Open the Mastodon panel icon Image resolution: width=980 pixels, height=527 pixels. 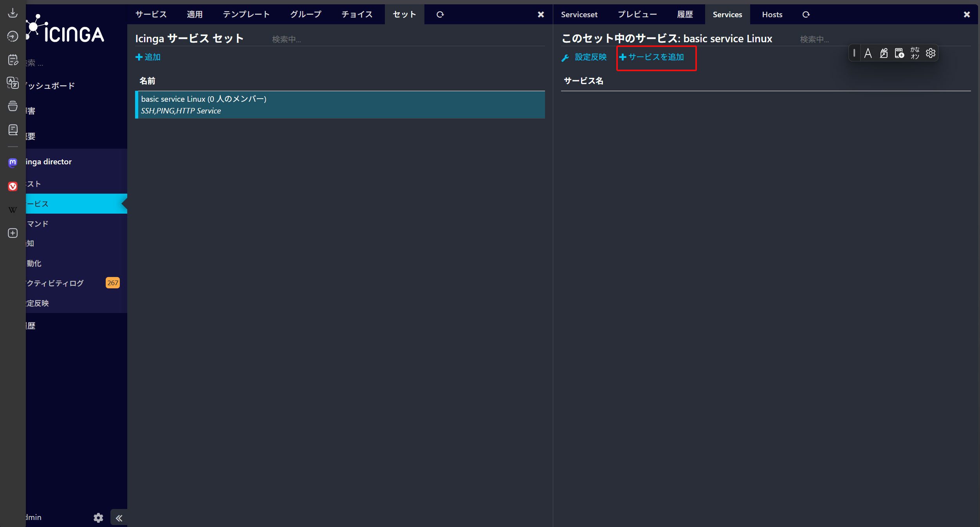coord(13,162)
